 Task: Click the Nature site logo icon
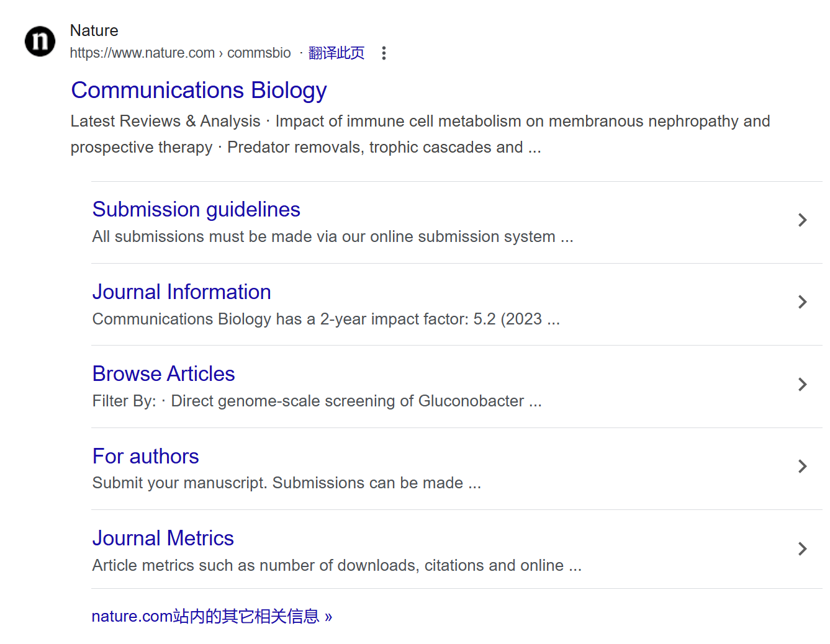click(x=40, y=42)
